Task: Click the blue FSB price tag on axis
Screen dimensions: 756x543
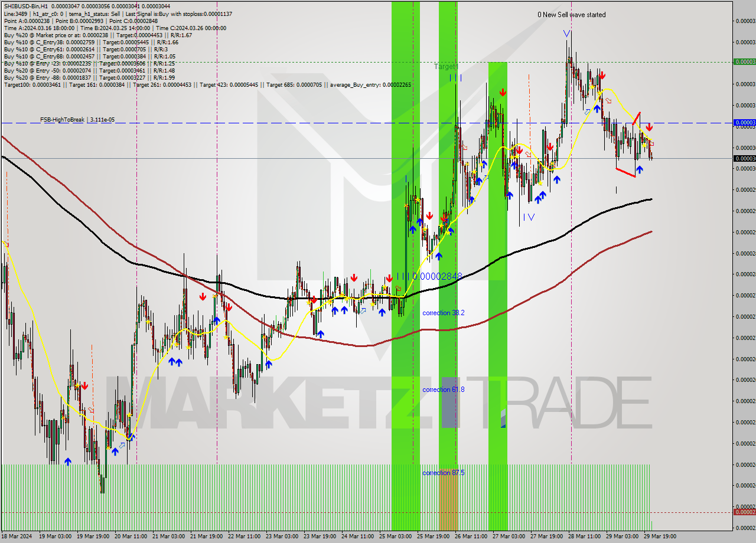Action: click(744, 123)
